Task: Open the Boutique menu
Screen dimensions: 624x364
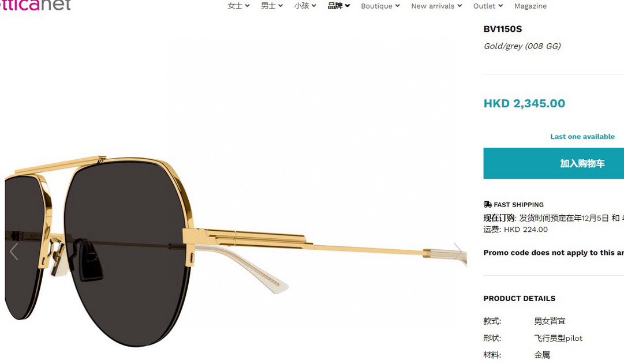Action: (380, 6)
